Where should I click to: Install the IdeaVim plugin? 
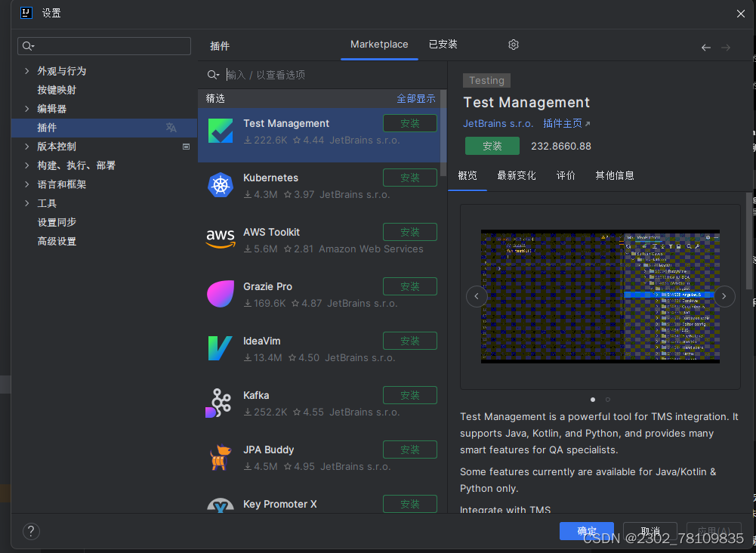(x=410, y=341)
